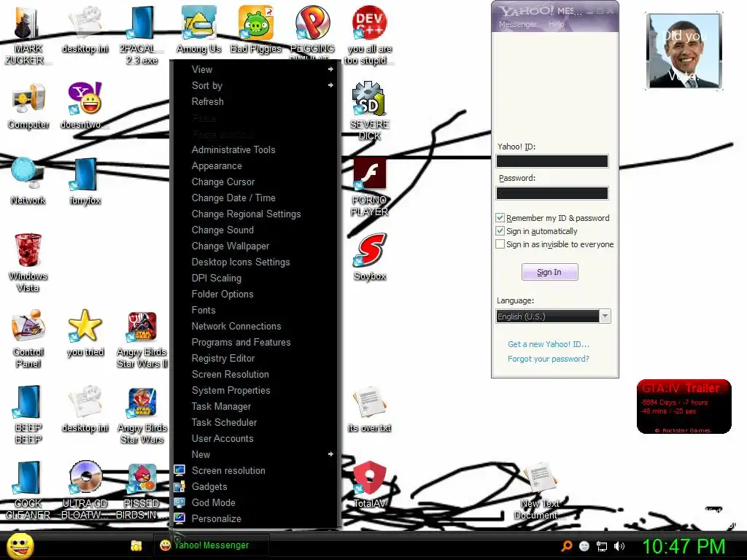Open the star icon labeled 'you tried'

(x=85, y=332)
